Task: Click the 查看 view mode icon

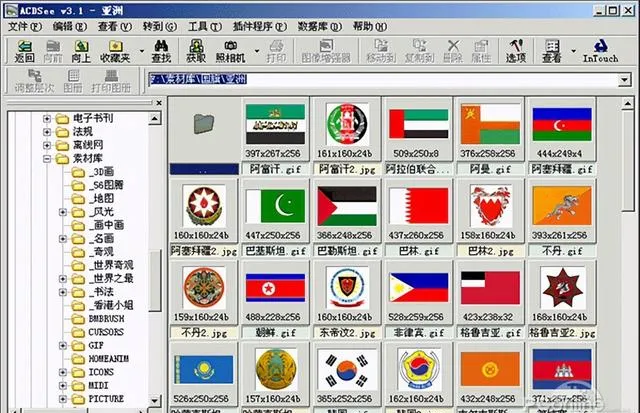Action: click(551, 51)
